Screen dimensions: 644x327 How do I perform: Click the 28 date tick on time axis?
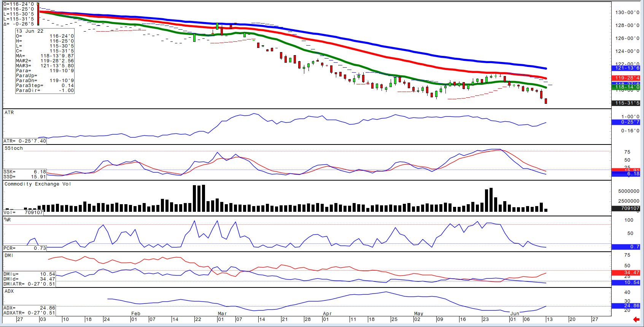point(307,319)
